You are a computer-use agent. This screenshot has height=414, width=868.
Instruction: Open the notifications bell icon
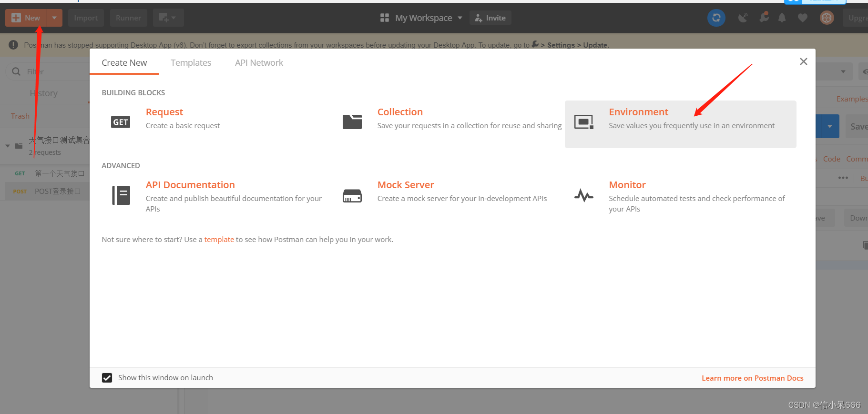point(782,18)
